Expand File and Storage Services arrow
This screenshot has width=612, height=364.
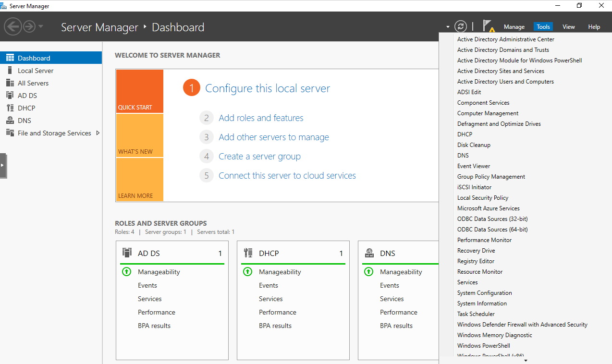tap(98, 133)
